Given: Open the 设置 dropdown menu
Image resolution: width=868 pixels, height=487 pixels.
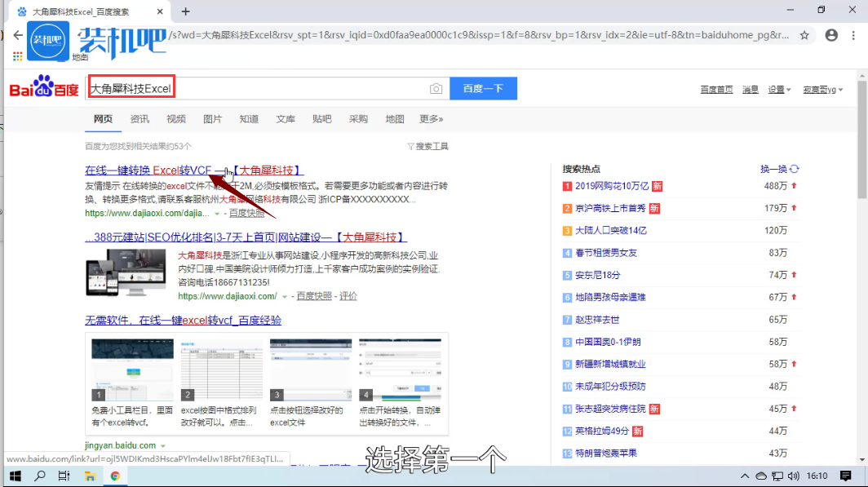Looking at the screenshot, I should [778, 90].
